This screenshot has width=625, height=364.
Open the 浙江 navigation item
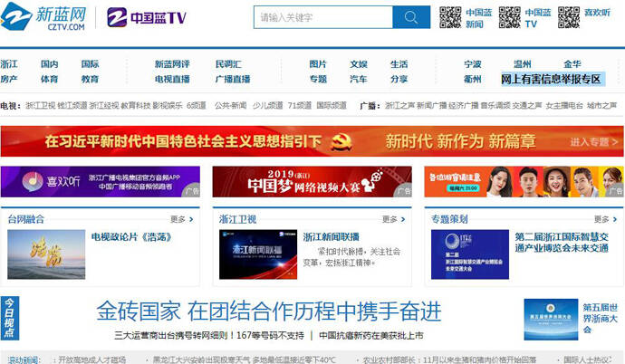click(9, 64)
